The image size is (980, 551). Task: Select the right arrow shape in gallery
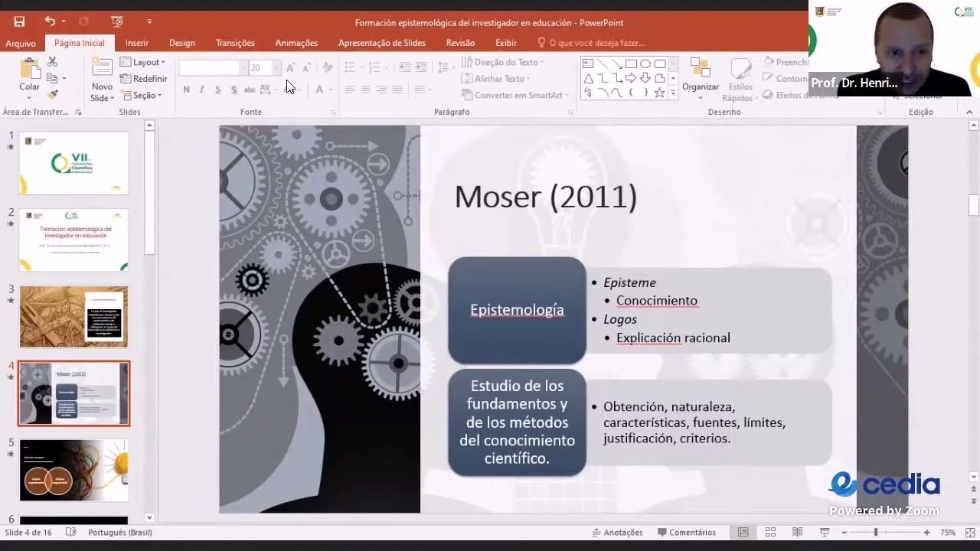tap(631, 78)
